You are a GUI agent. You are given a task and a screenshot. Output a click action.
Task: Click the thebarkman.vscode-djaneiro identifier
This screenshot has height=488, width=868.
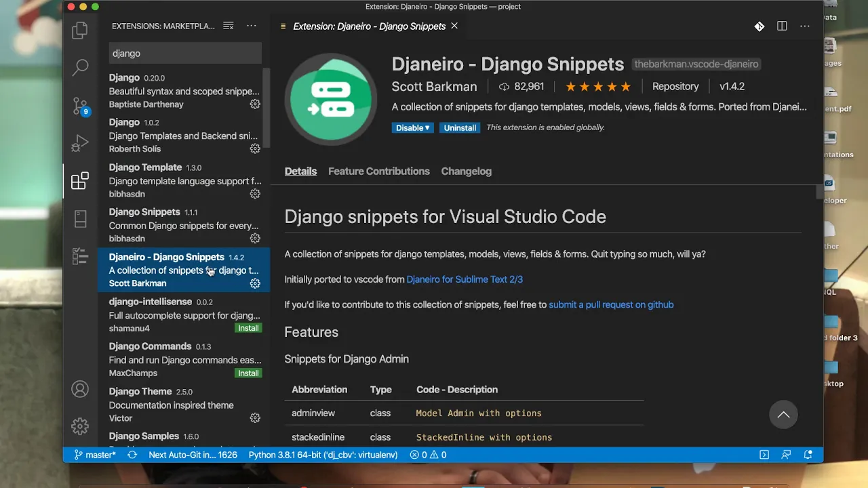pyautogui.click(x=696, y=64)
